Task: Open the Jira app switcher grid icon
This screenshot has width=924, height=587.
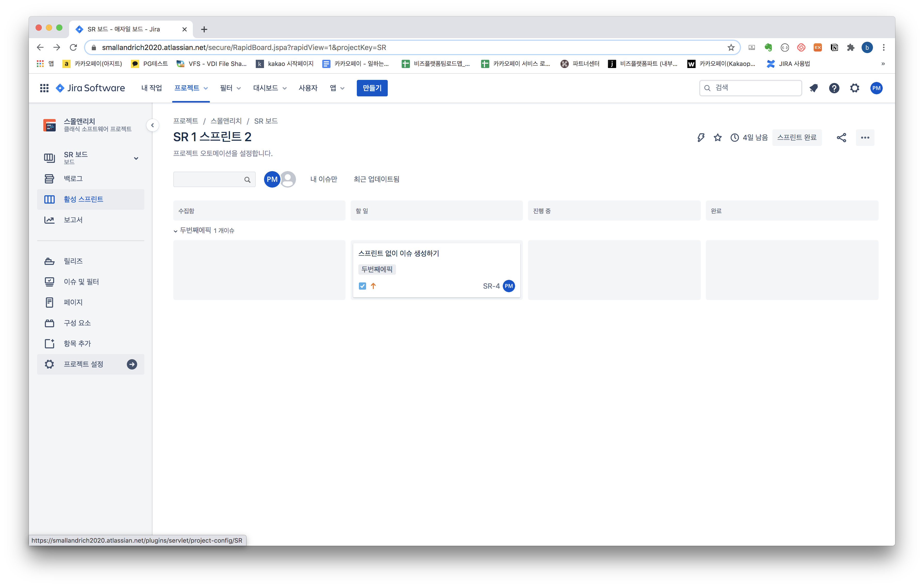Action: click(44, 88)
